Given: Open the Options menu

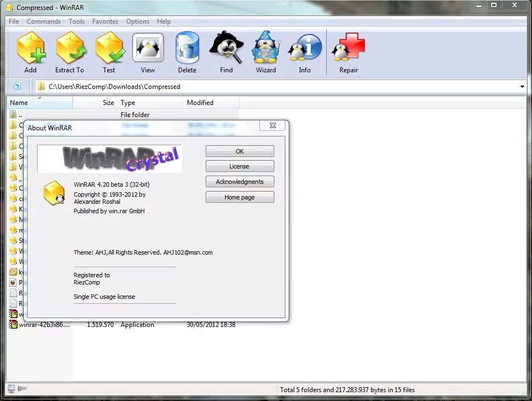Looking at the screenshot, I should [x=138, y=22].
